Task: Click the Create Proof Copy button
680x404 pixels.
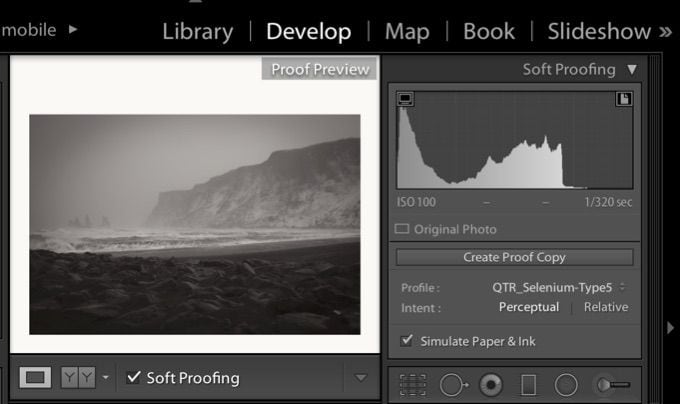Action: point(514,257)
